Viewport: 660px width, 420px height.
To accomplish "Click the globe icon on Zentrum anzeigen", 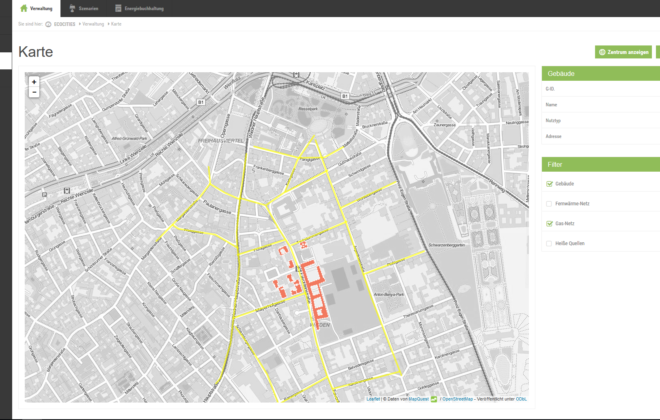I will point(602,52).
